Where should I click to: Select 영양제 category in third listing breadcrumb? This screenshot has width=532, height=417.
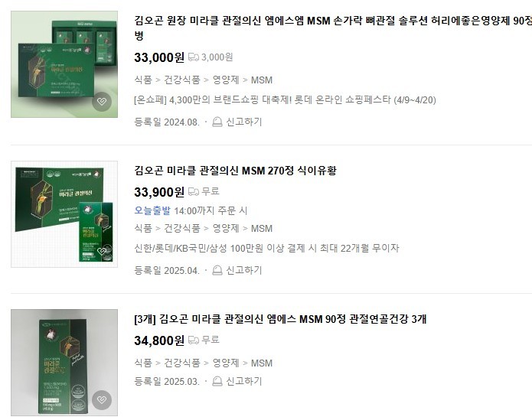(x=226, y=363)
